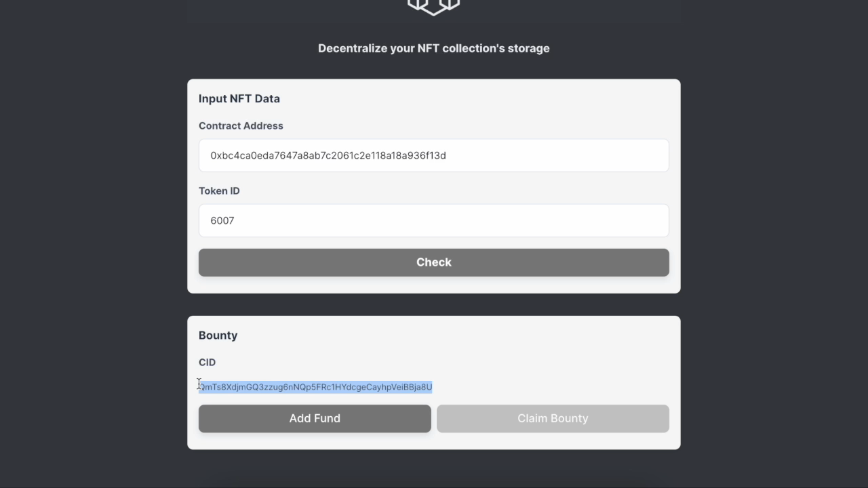Viewport: 868px width, 488px height.
Task: Click the dark page background left of cards
Action: click(x=94, y=244)
